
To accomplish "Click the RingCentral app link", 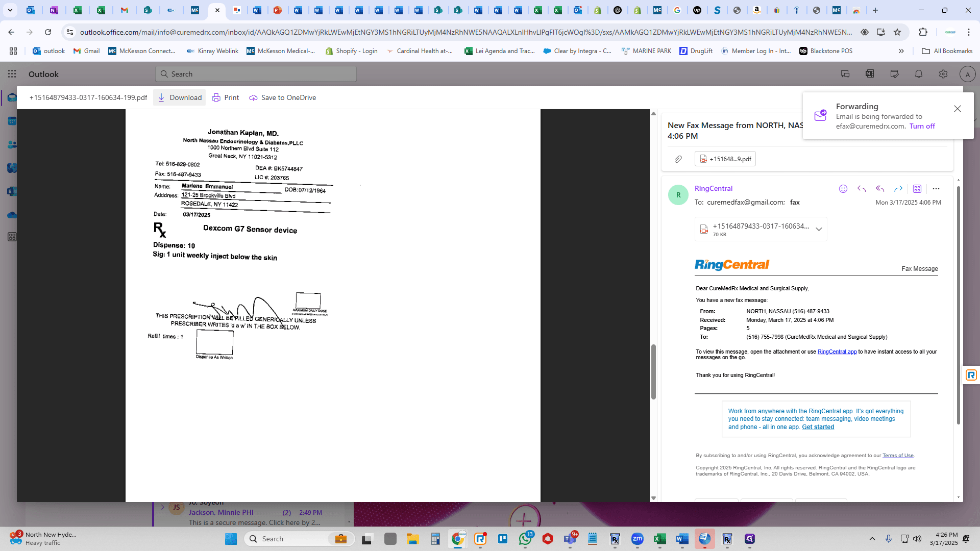I will tap(837, 352).
